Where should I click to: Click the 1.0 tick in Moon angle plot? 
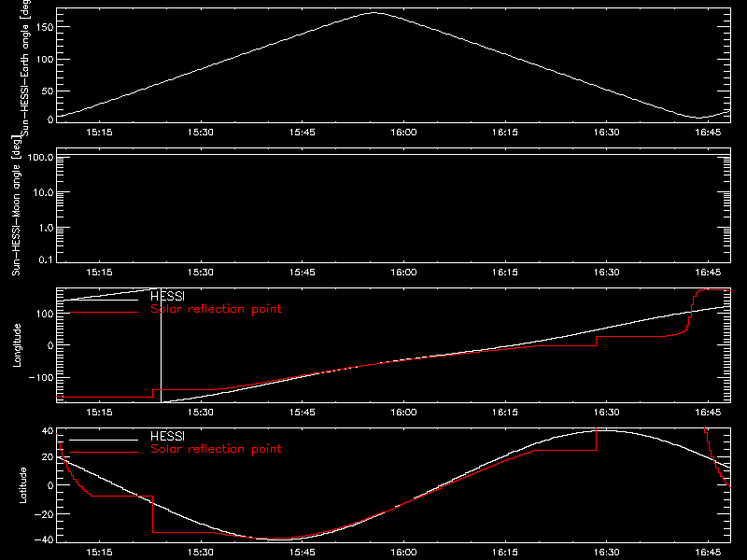coord(46,228)
